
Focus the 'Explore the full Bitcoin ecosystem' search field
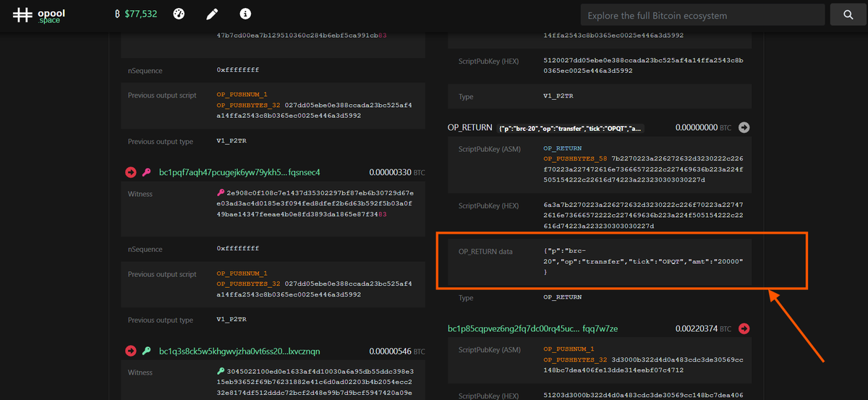pos(703,15)
